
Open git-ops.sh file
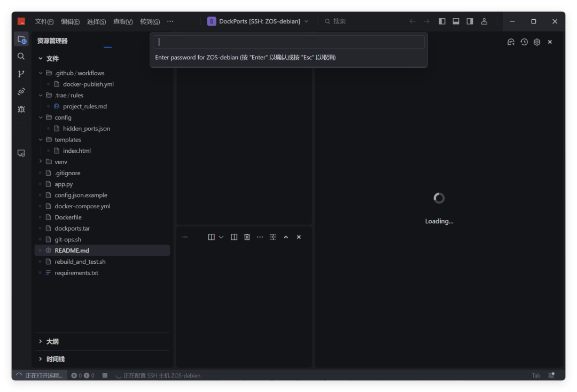(68, 239)
